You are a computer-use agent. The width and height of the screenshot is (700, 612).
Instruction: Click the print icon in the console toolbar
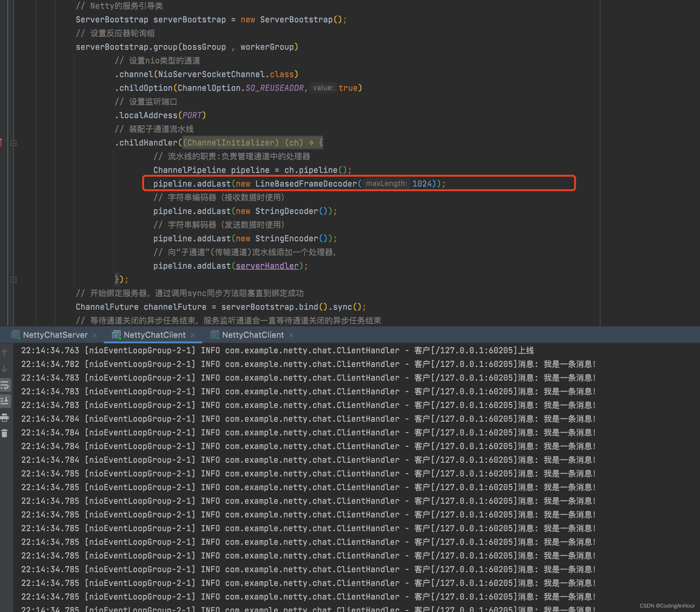click(x=4, y=417)
